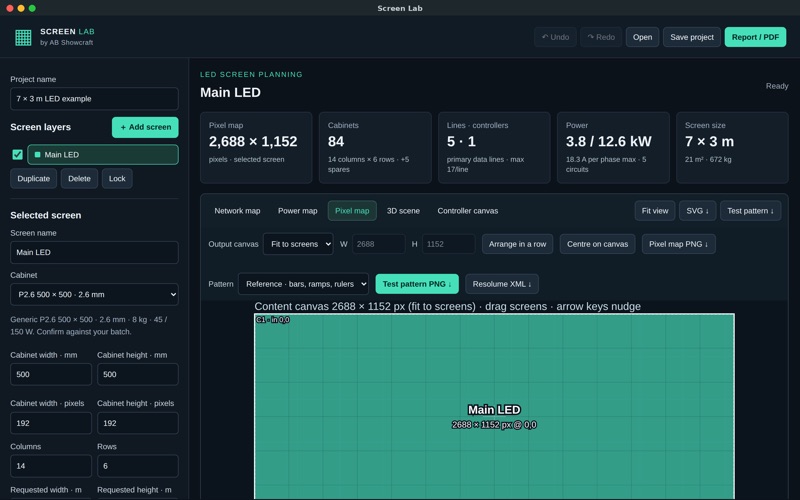Download the Pixel map PNG

coord(679,244)
